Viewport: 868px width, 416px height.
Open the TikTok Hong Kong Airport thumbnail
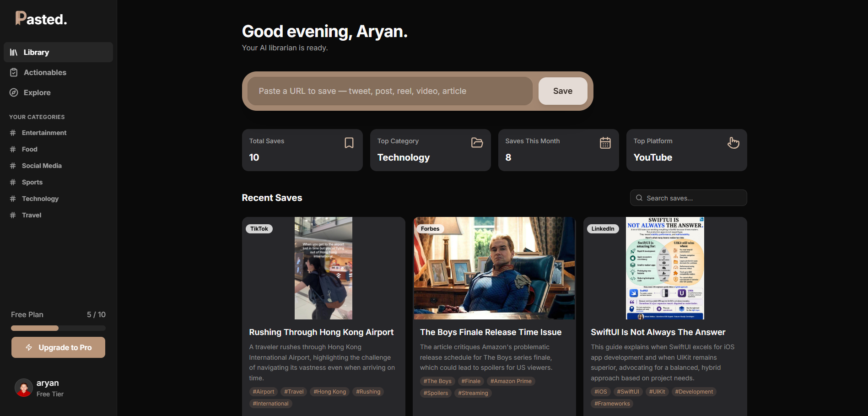click(x=323, y=268)
